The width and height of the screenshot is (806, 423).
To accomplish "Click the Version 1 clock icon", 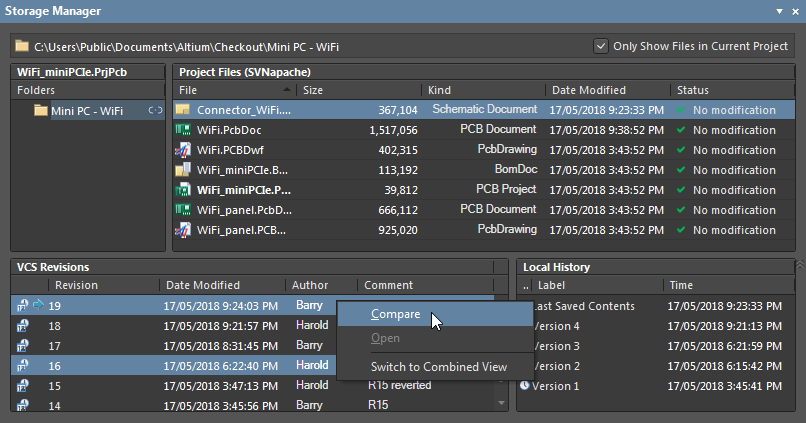I will point(525,386).
